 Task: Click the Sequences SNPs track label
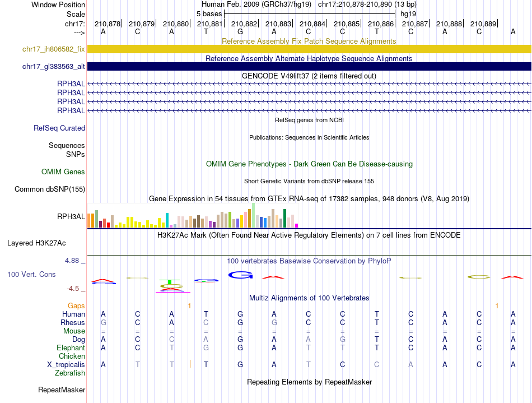click(x=67, y=150)
